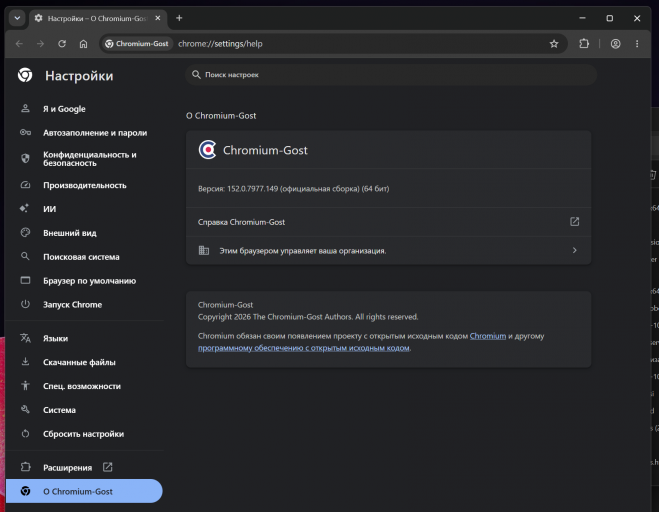
Task: Open a new tab with plus button
Action: [179, 18]
